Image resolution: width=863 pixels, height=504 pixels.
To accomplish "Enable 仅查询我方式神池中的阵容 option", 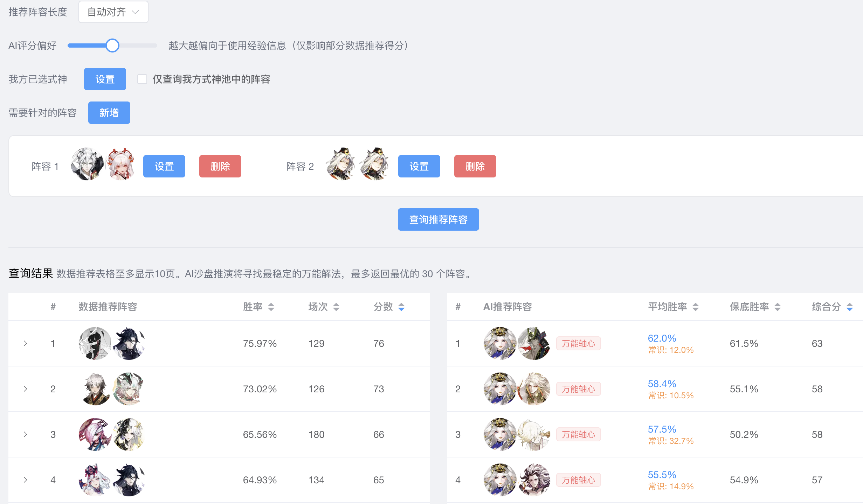I will click(x=142, y=79).
